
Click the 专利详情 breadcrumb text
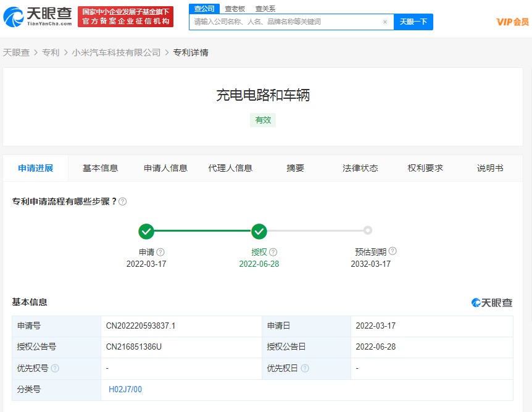(x=191, y=53)
